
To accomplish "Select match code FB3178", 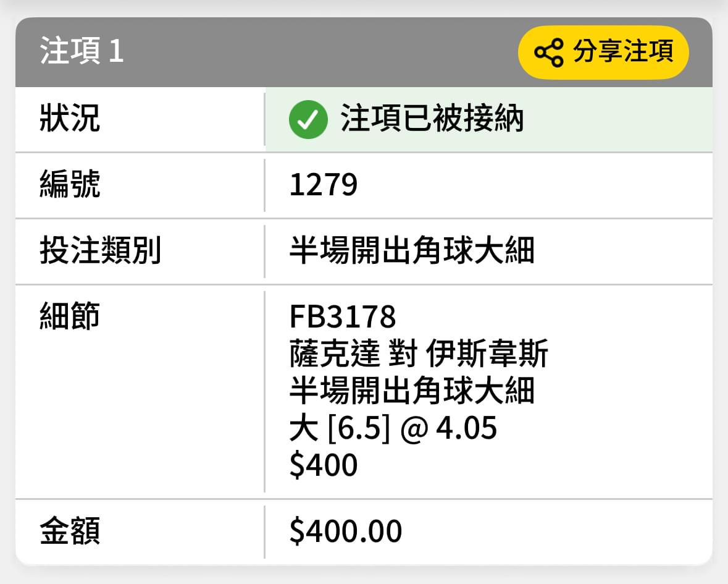I will pos(343,316).
